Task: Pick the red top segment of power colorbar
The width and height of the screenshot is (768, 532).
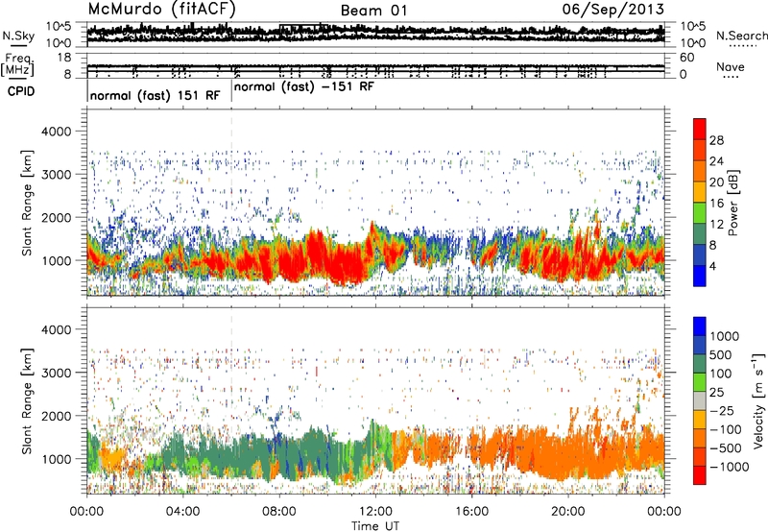Action: [x=700, y=129]
